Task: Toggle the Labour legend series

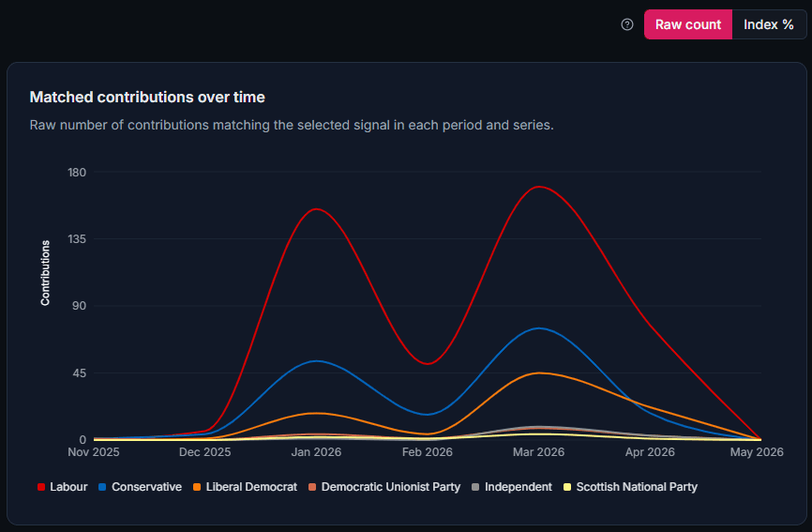Action: (x=63, y=487)
